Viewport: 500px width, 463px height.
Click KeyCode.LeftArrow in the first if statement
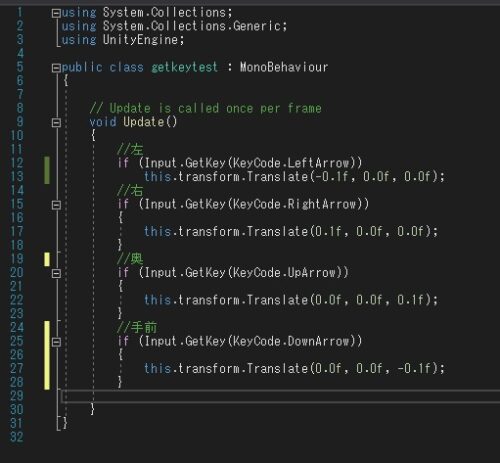point(292,163)
